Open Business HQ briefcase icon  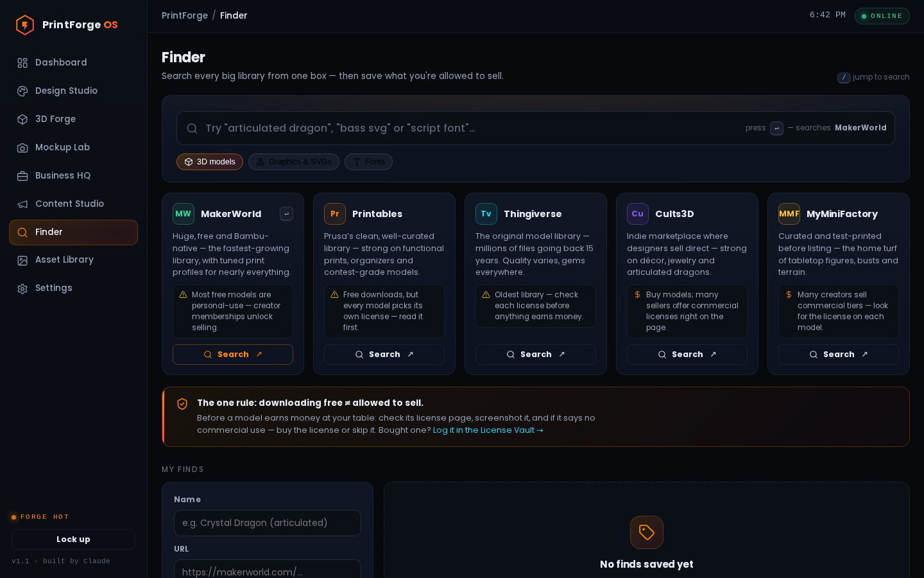click(22, 176)
